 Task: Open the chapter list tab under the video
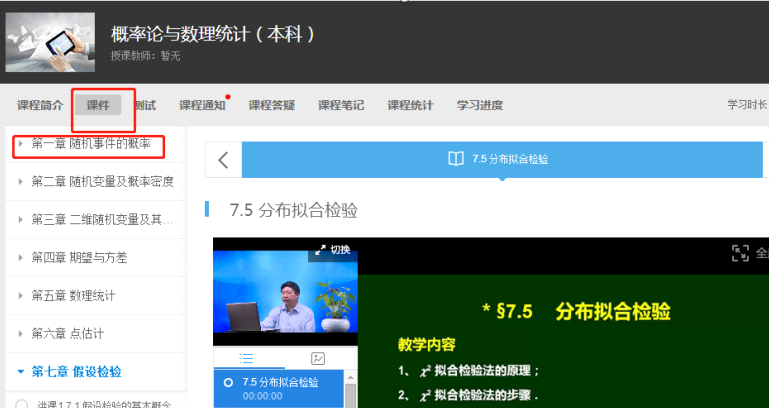pyautogui.click(x=246, y=358)
